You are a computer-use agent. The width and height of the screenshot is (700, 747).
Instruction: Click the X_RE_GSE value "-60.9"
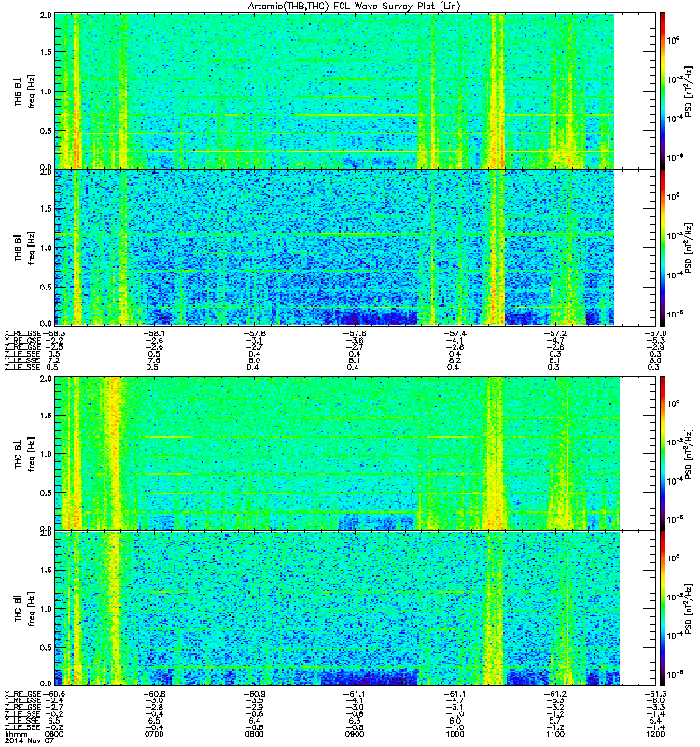tap(254, 694)
